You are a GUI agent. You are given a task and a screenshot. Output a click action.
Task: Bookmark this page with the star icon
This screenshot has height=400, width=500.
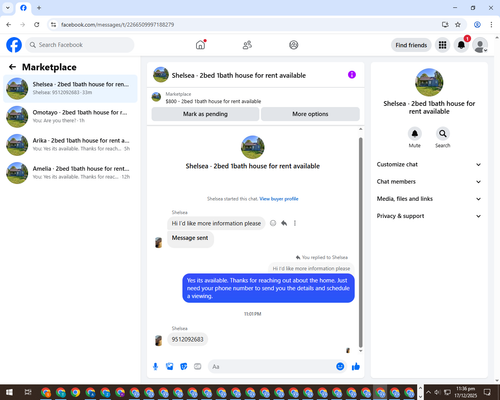click(458, 25)
